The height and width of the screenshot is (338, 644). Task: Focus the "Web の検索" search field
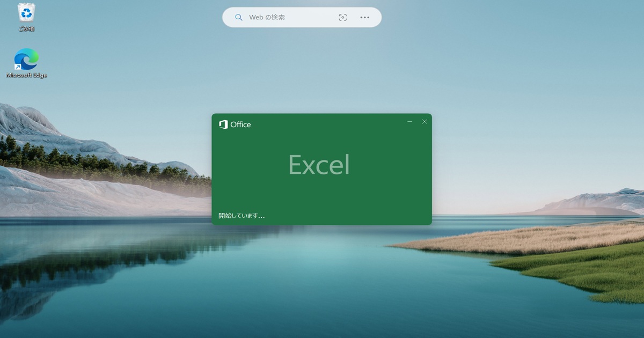coord(290,18)
